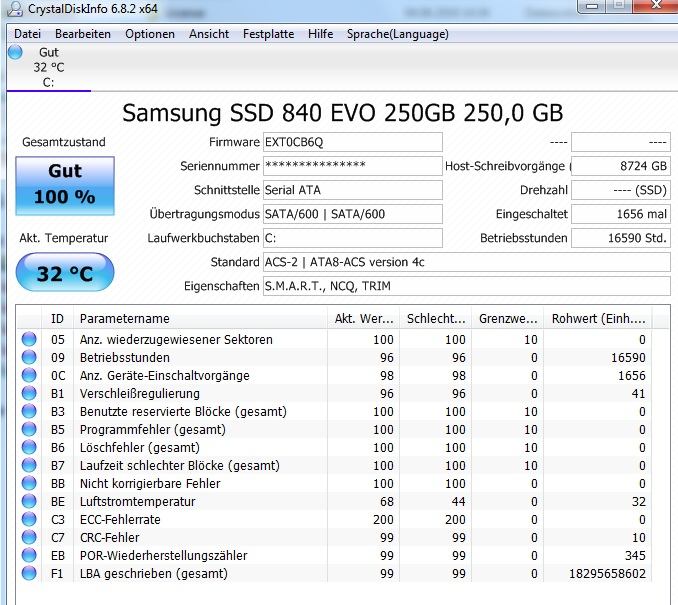Click the Grenzwe... column header

click(x=508, y=319)
